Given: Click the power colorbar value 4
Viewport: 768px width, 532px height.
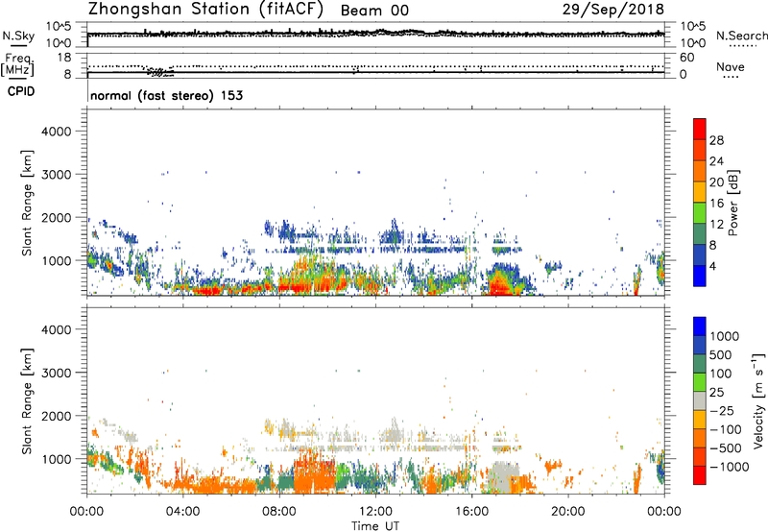Looking at the screenshot, I should coord(713,267).
